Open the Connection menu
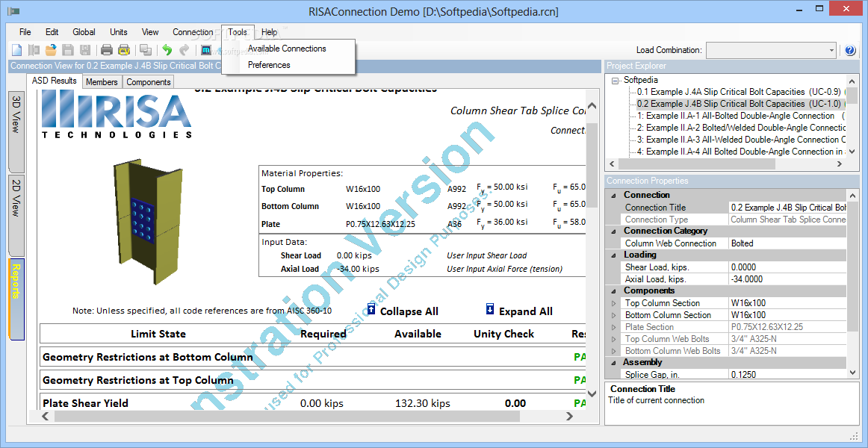Screen dimensions: 868x448 point(193,32)
